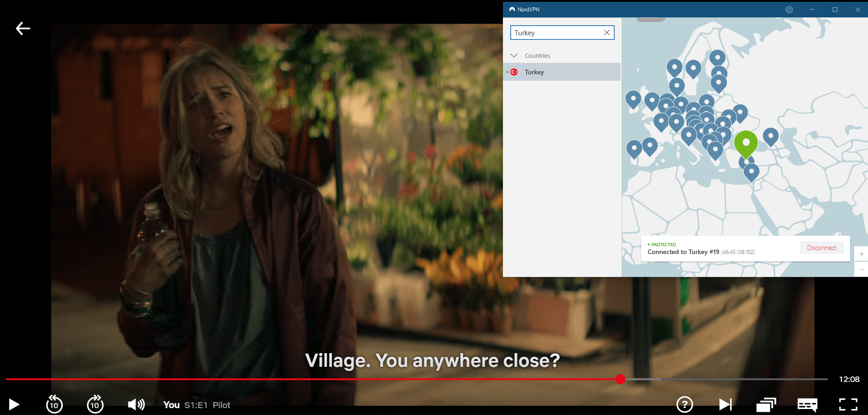Go back with the Netflix back arrow
868x415 pixels.
[x=23, y=28]
